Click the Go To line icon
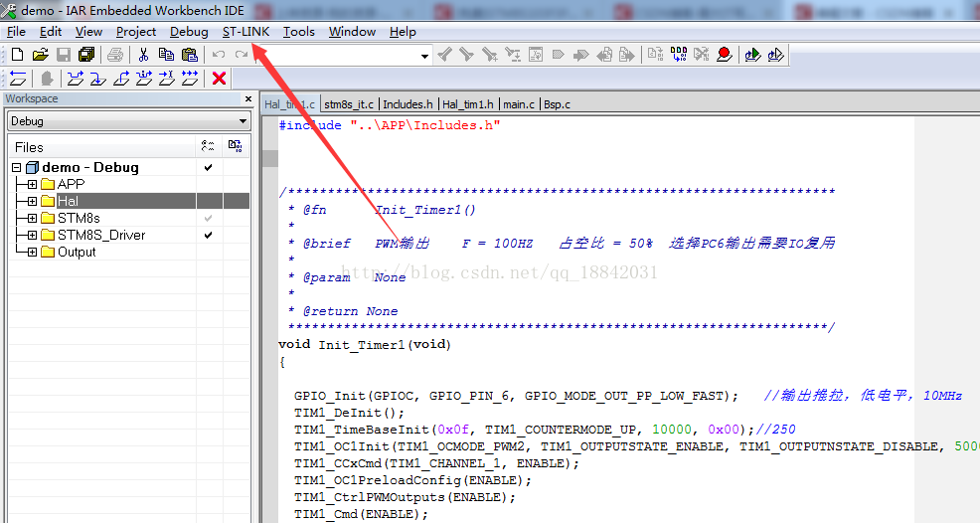Image resolution: width=980 pixels, height=523 pixels. coord(536,55)
